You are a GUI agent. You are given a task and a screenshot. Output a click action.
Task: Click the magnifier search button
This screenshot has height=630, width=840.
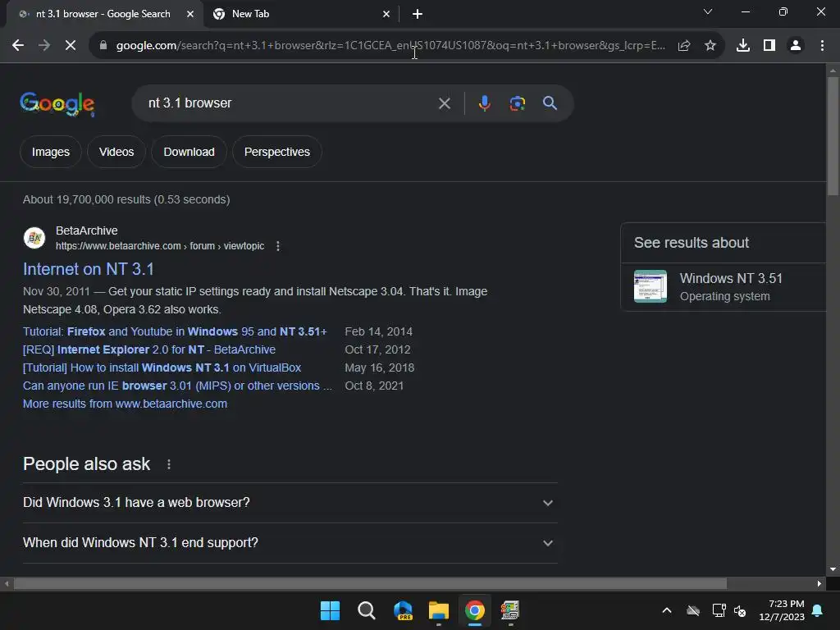click(x=550, y=103)
